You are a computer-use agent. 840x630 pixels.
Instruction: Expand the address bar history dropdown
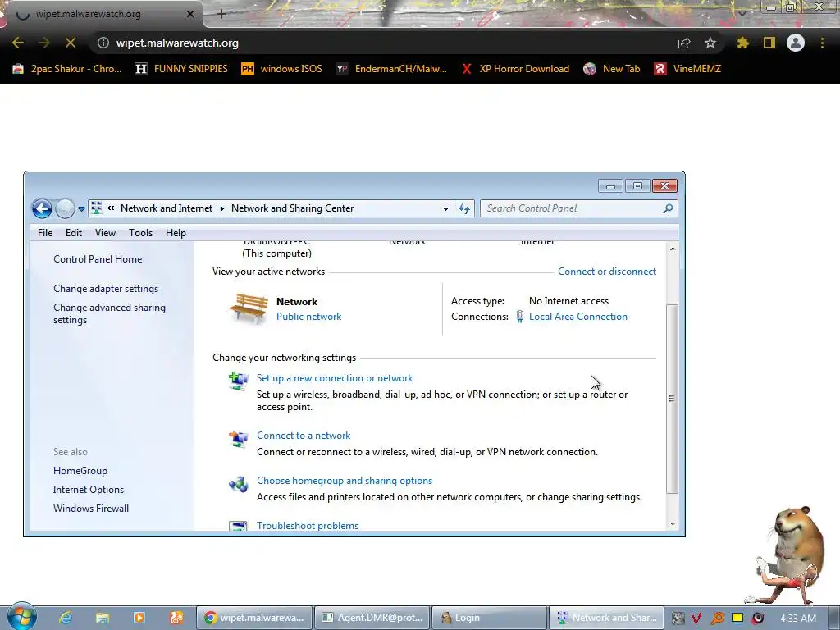click(x=445, y=208)
